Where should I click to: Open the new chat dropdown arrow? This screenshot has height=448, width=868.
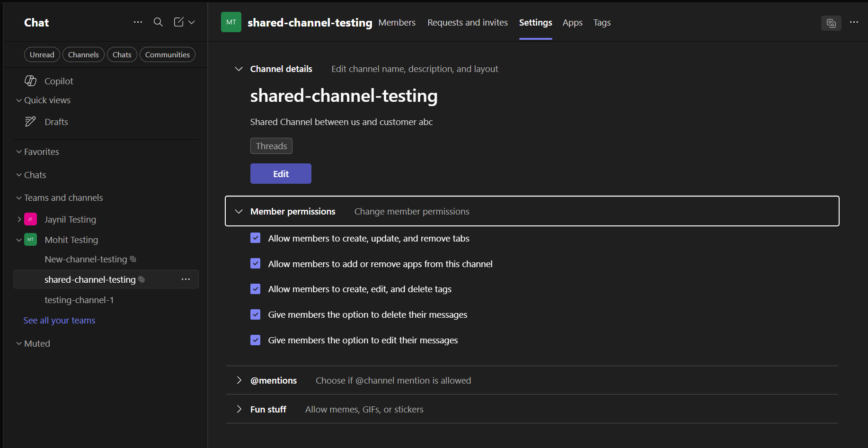[192, 22]
